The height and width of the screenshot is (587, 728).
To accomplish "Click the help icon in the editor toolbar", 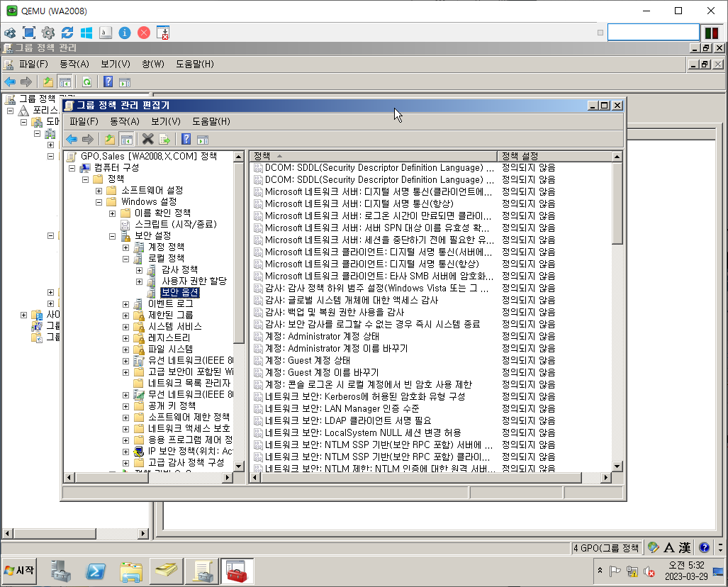I will 186,139.
